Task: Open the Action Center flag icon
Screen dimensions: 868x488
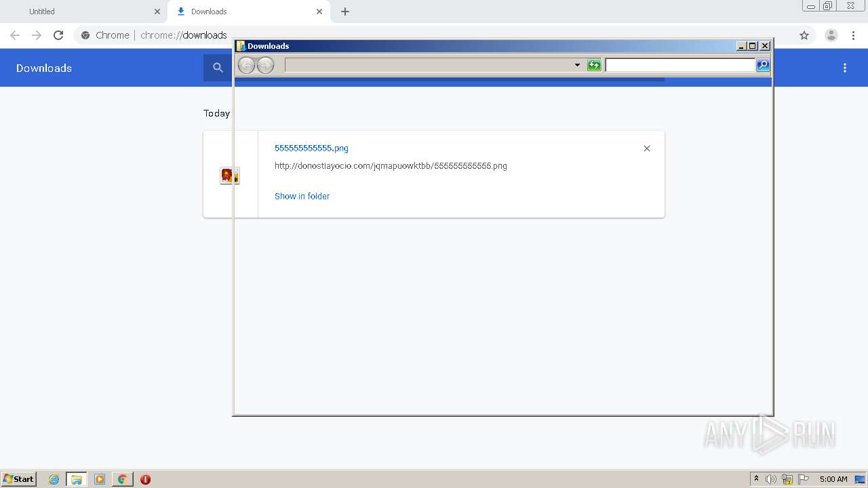Action: click(x=804, y=479)
